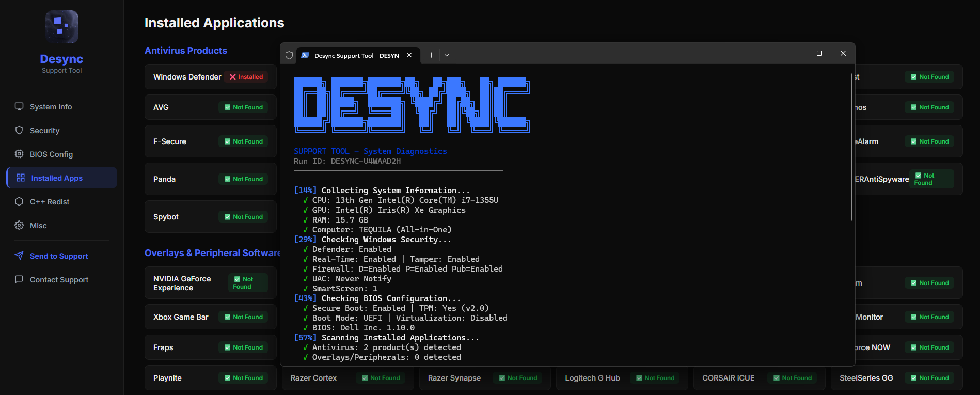Click the AVG Not Found badge

(x=244, y=107)
